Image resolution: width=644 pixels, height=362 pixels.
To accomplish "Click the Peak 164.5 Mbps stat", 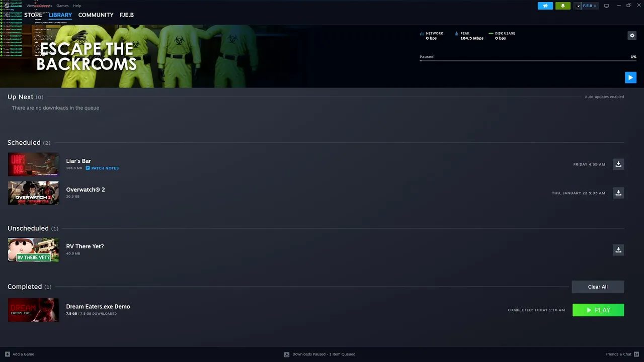I will coord(469,36).
